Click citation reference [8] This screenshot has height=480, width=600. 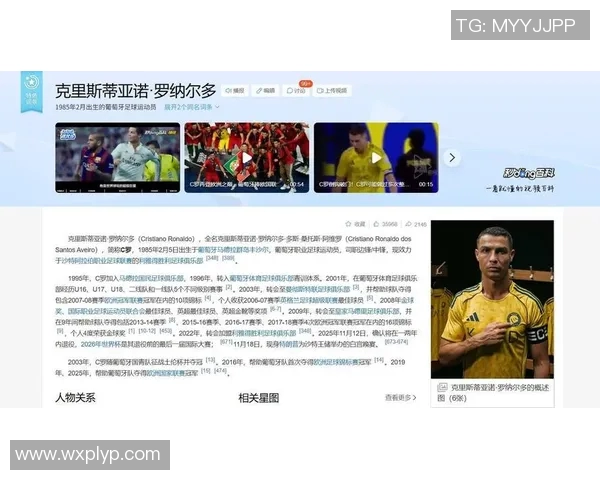[172, 320]
